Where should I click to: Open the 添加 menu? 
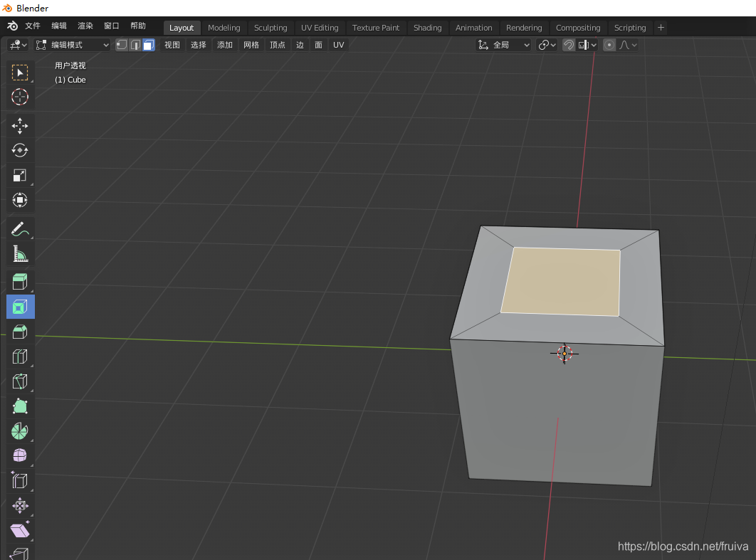coord(225,45)
